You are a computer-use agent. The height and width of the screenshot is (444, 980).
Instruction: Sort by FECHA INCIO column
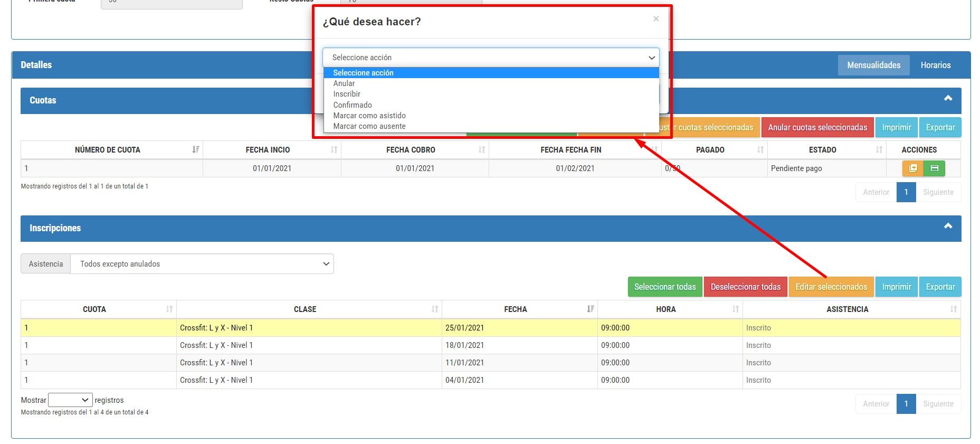tap(272, 150)
